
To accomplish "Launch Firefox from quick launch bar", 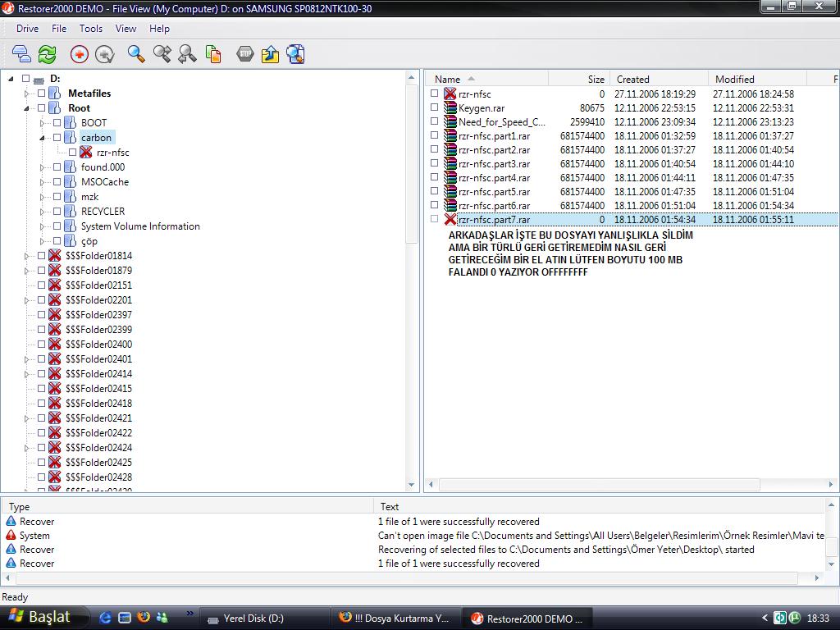I will (143, 617).
